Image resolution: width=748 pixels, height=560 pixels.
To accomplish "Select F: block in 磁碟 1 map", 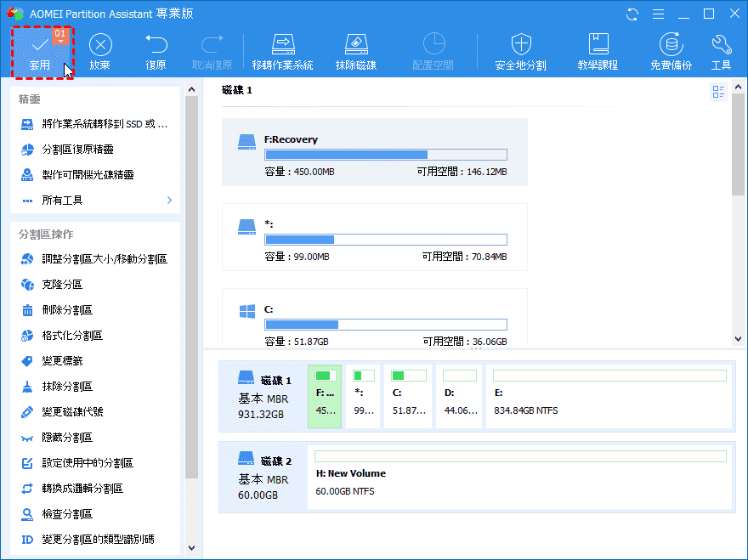I will 325,396.
